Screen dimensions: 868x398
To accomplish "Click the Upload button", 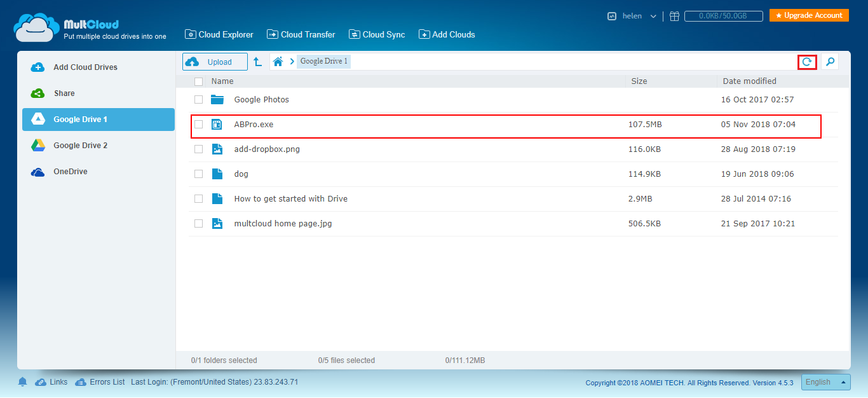I will 215,62.
